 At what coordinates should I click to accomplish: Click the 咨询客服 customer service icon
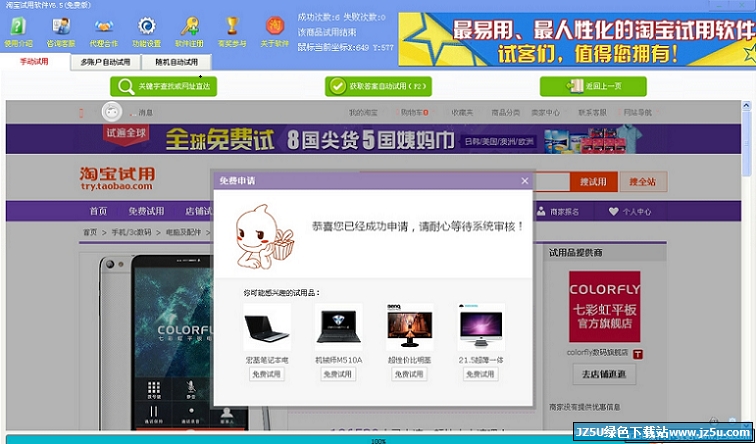61,32
